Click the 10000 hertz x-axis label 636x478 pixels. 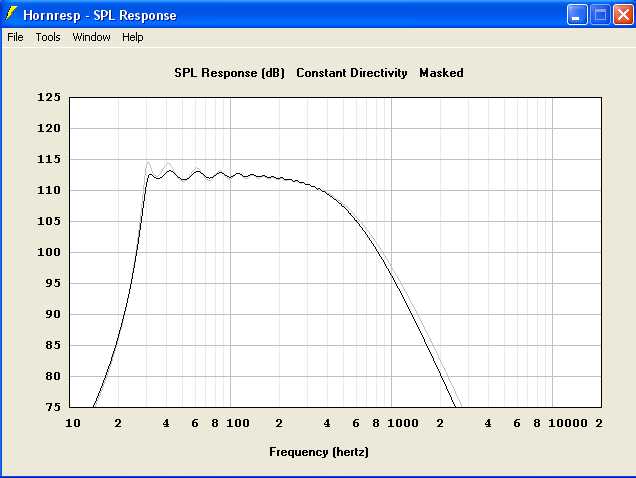coord(566,424)
